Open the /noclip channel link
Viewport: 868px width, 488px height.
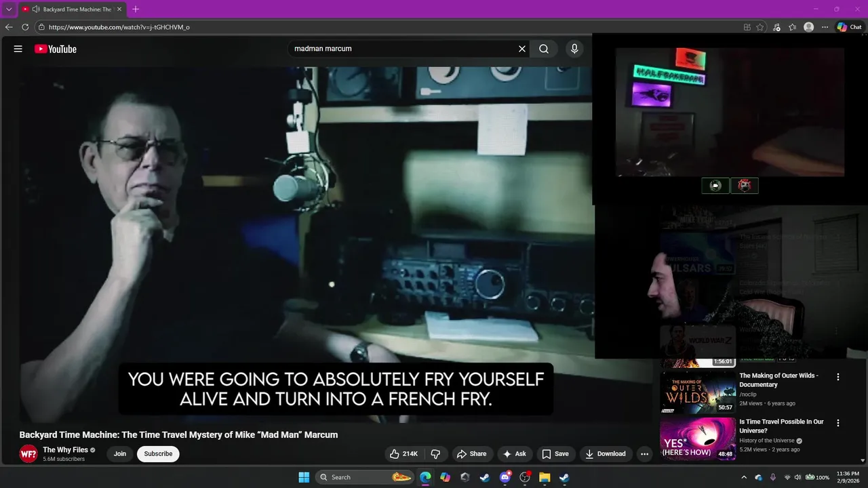[748, 394]
